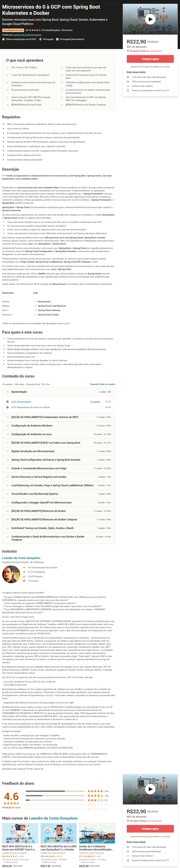Click the four-star row showing 28%
The height and width of the screenshot is (868, 180).
(67, 796)
